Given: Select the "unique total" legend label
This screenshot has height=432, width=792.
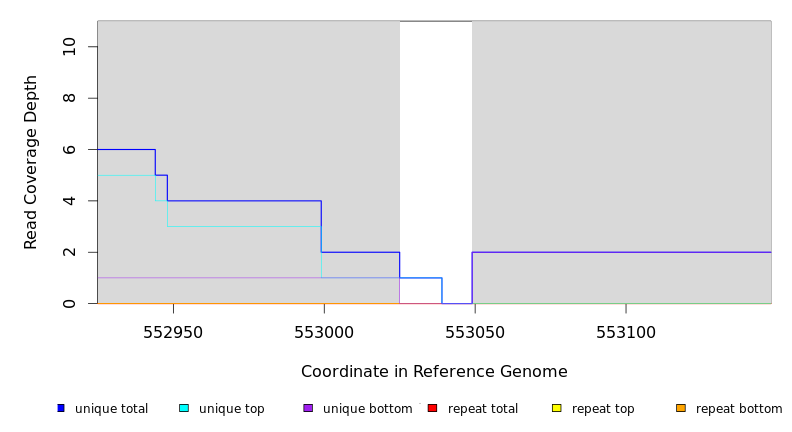Looking at the screenshot, I should pyautogui.click(x=111, y=409).
